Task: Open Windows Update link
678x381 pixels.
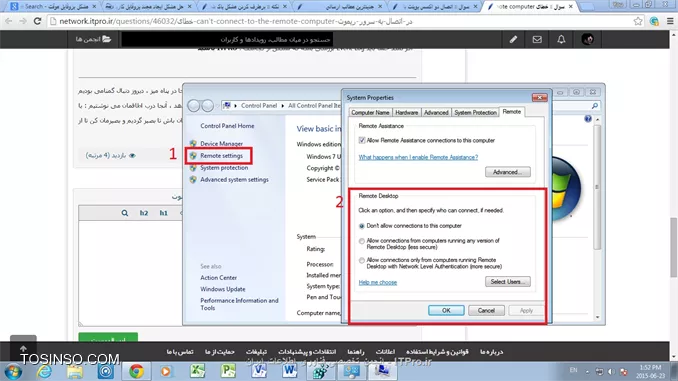Action: [223, 289]
